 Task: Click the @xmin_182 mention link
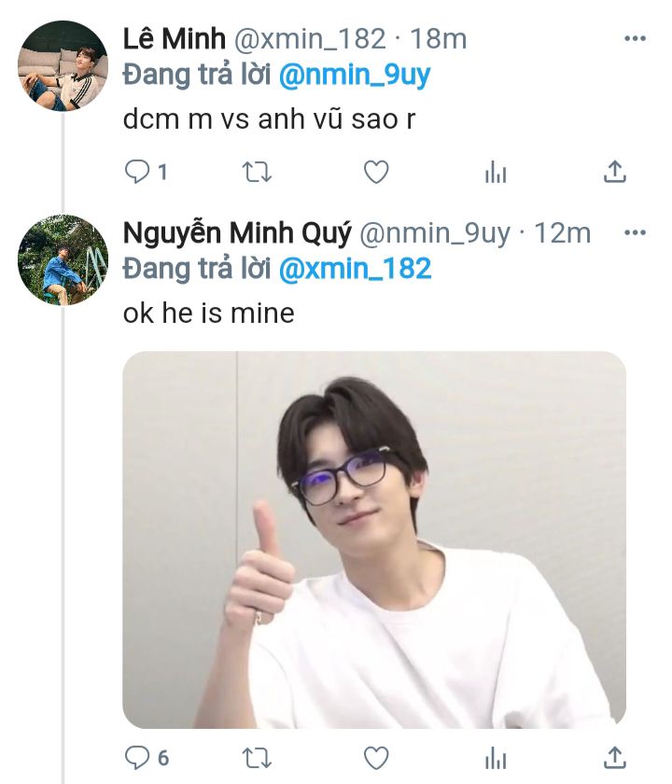coord(355,269)
